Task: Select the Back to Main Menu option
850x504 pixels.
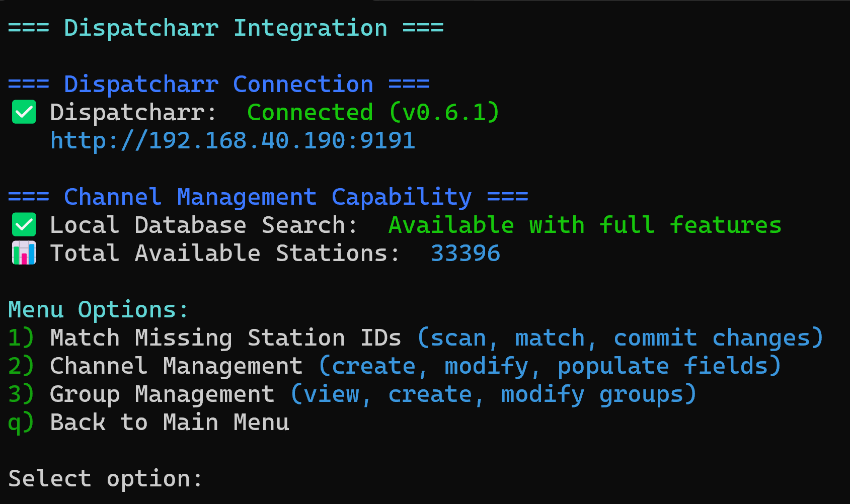Action: point(169,423)
